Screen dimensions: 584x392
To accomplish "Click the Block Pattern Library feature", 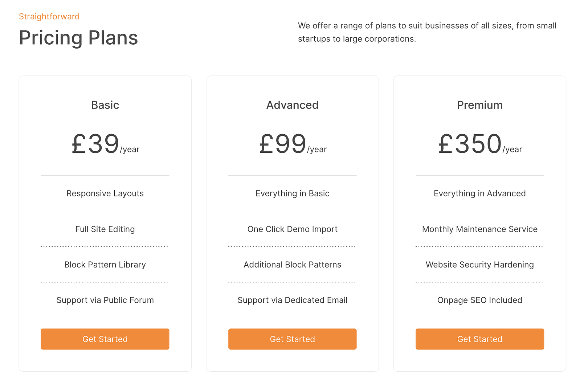I will coord(105,265).
